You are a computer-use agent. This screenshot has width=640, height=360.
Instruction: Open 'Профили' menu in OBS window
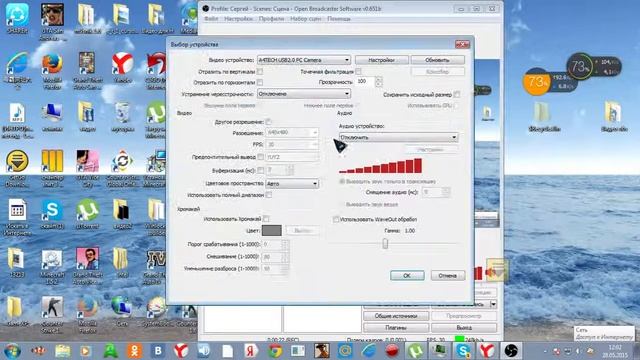[271, 19]
